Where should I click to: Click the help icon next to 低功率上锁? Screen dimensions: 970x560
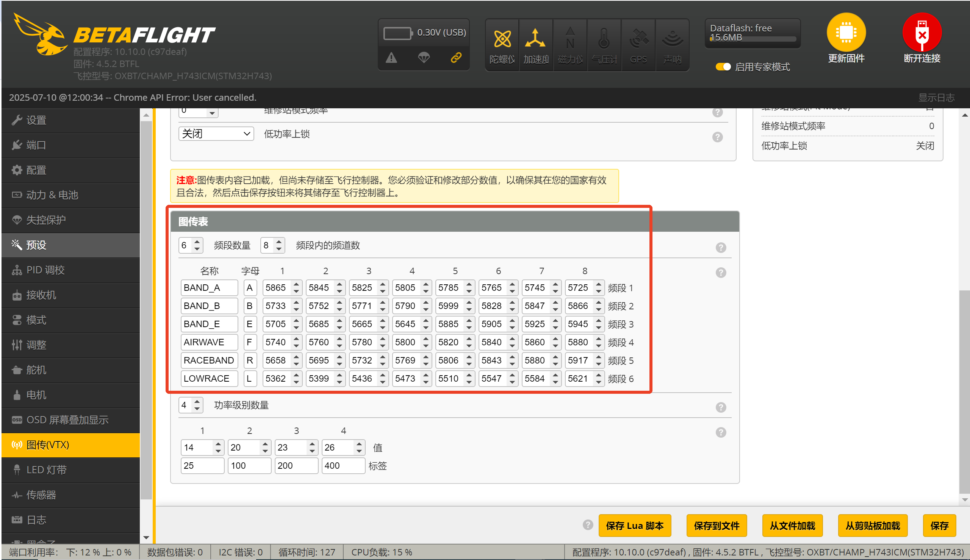(717, 137)
